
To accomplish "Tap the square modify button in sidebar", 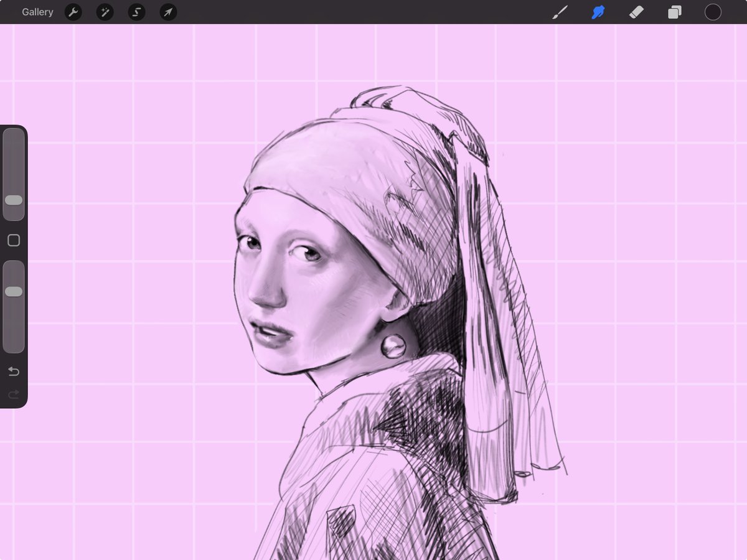I will 14,240.
